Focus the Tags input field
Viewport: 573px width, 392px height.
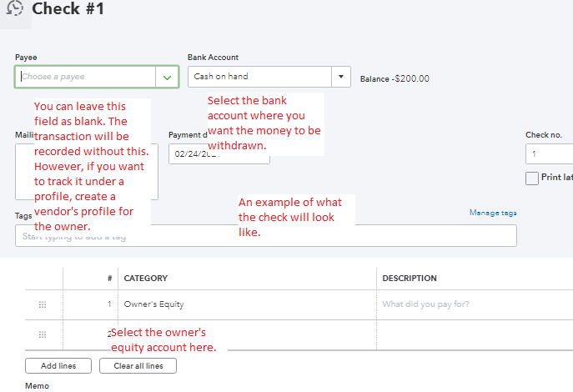[265, 235]
